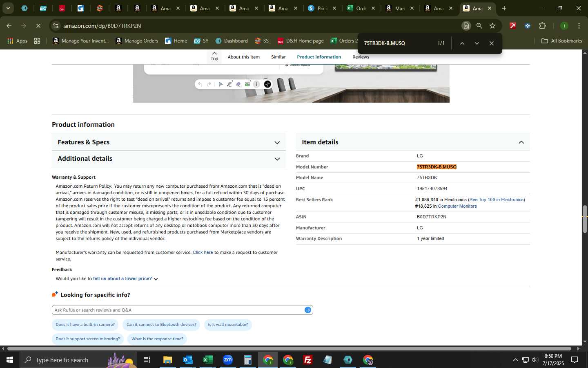
Task: Ask 'Does it have a built-in camera?'
Action: 85,325
